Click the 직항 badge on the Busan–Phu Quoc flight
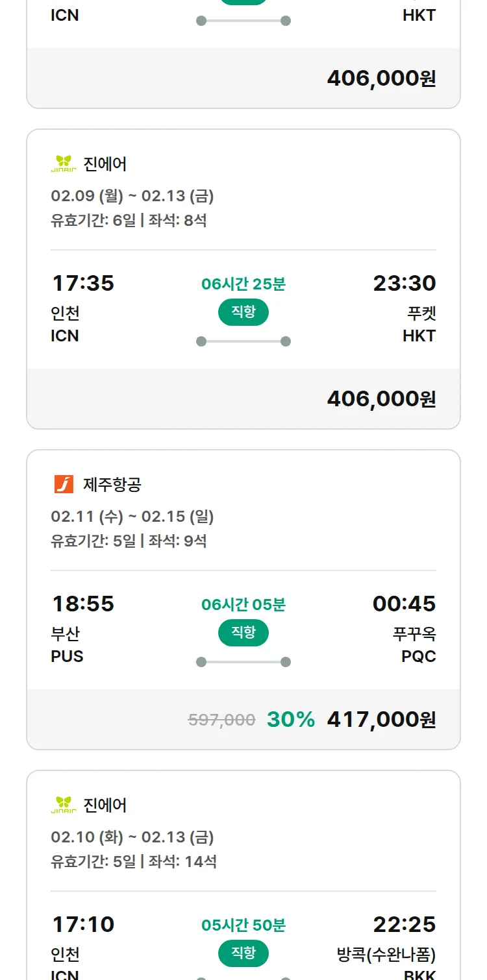Viewport: 487px width, 980px height. 243,633
